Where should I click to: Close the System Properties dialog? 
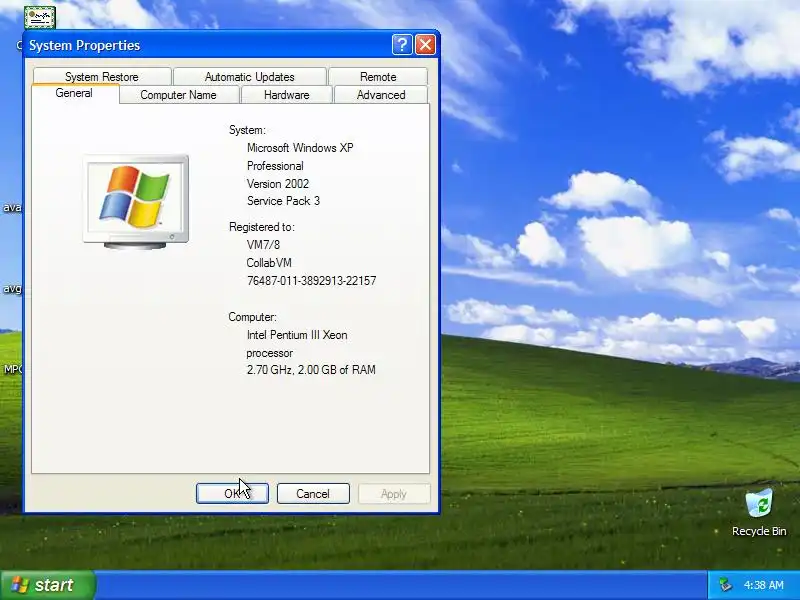426,45
